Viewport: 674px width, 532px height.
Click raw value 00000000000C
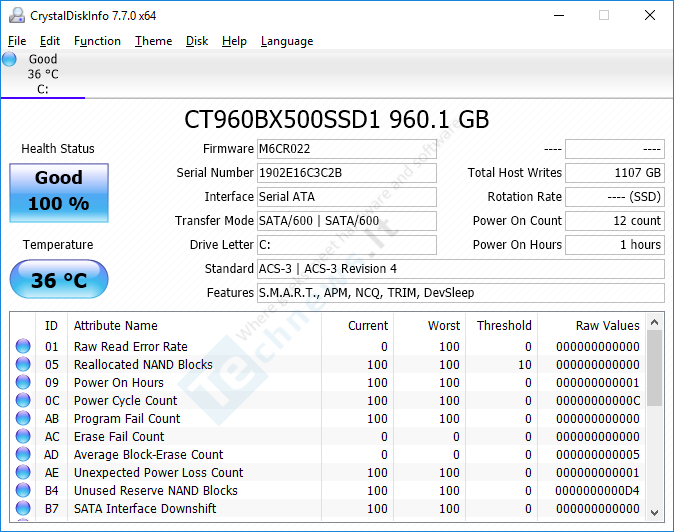coord(597,401)
